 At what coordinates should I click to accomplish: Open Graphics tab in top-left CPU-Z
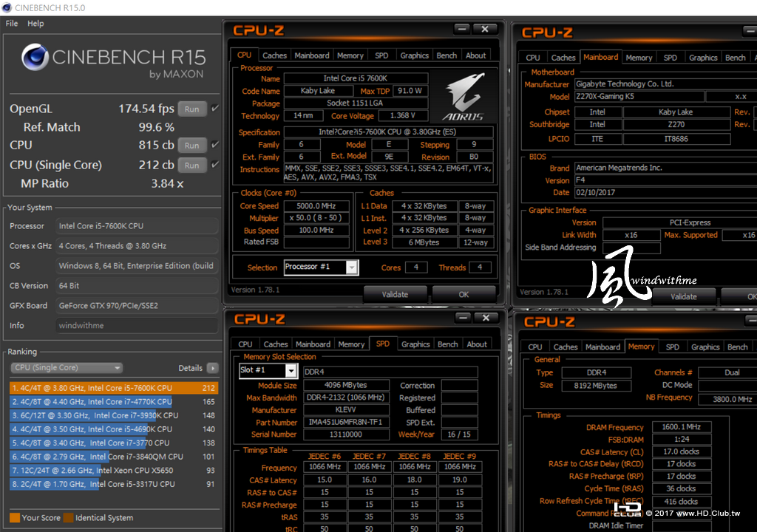[x=414, y=55]
